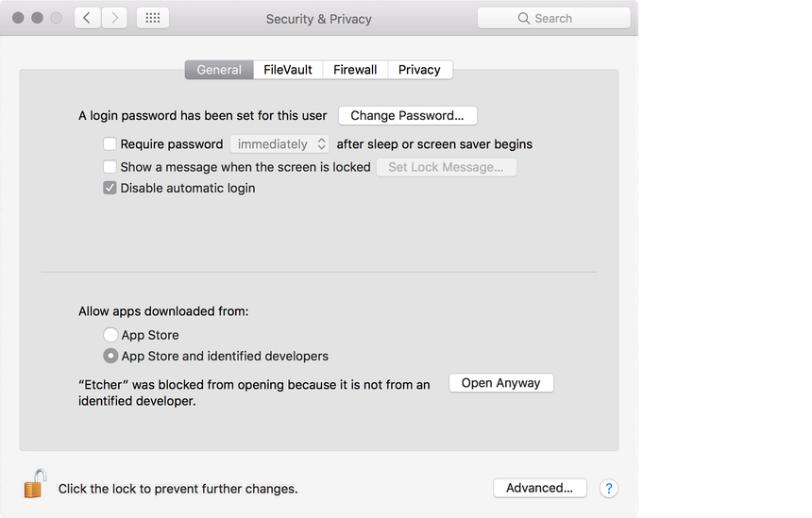Screen dimensions: 812x518
Task: Uncheck Disable automatic login
Action: 110,188
